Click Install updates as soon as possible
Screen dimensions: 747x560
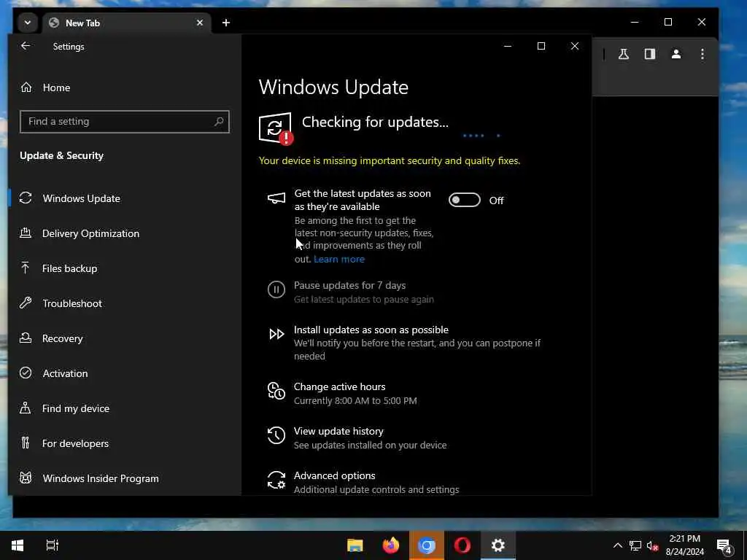371,330
